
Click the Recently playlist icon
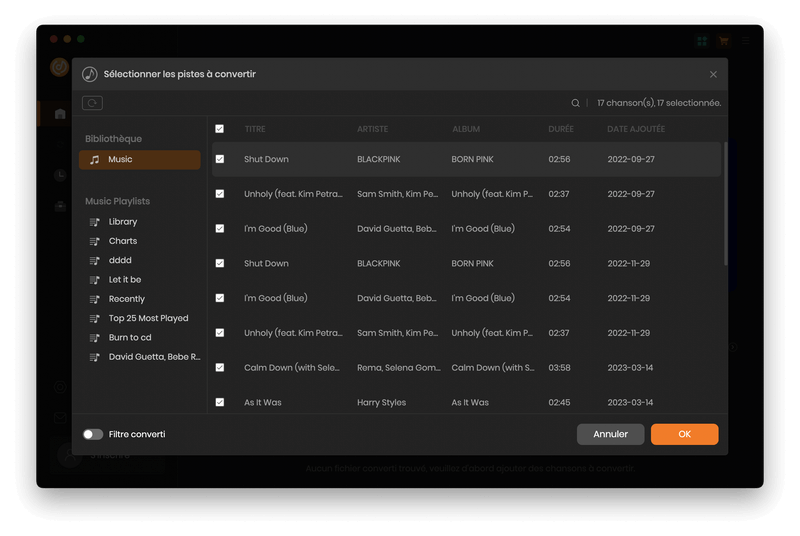[x=94, y=299]
